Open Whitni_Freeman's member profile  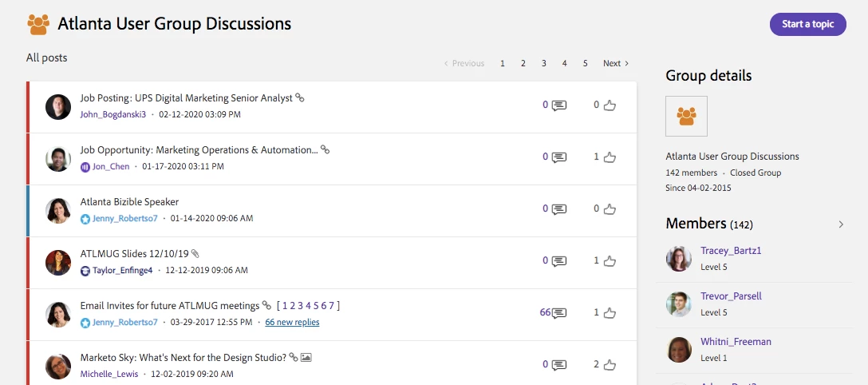tap(736, 342)
